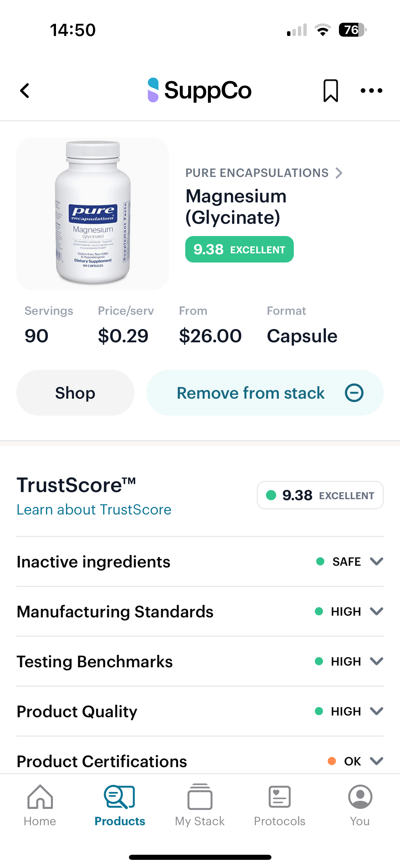Viewport: 400px width, 868px height.
Task: Open the Pure Encapsulations brand page
Action: [264, 173]
